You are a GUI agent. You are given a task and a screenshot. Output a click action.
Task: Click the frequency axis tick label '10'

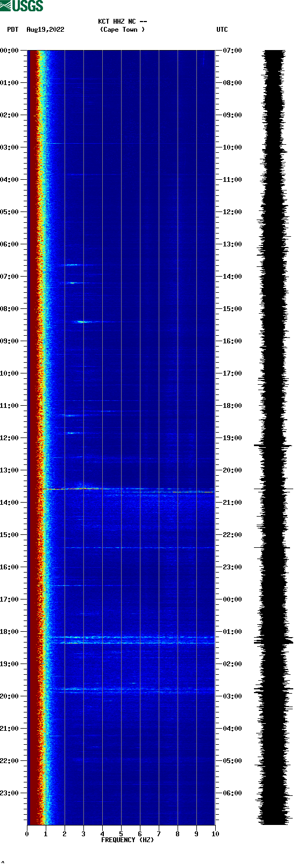pyautogui.click(x=215, y=834)
